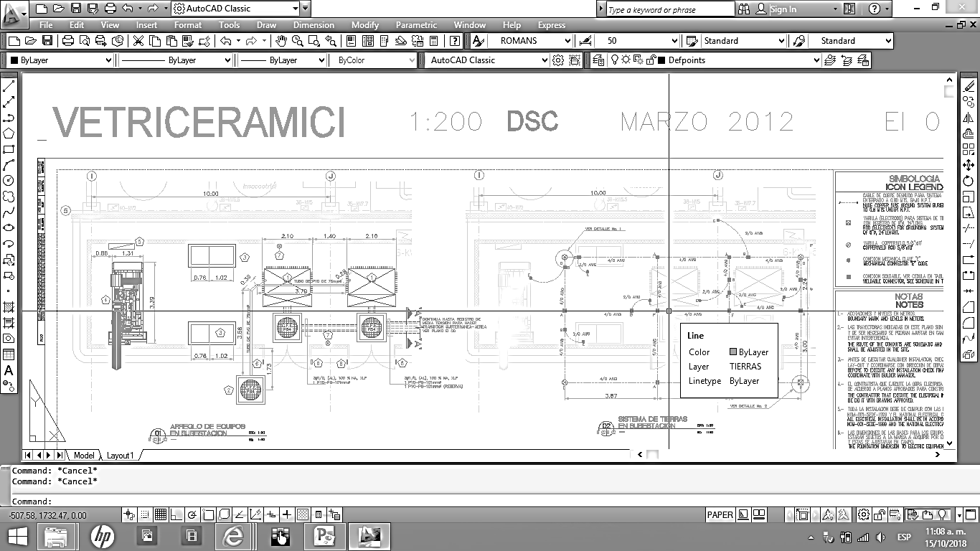Toggle PAPER model space button
Image resolution: width=980 pixels, height=551 pixels.
720,514
